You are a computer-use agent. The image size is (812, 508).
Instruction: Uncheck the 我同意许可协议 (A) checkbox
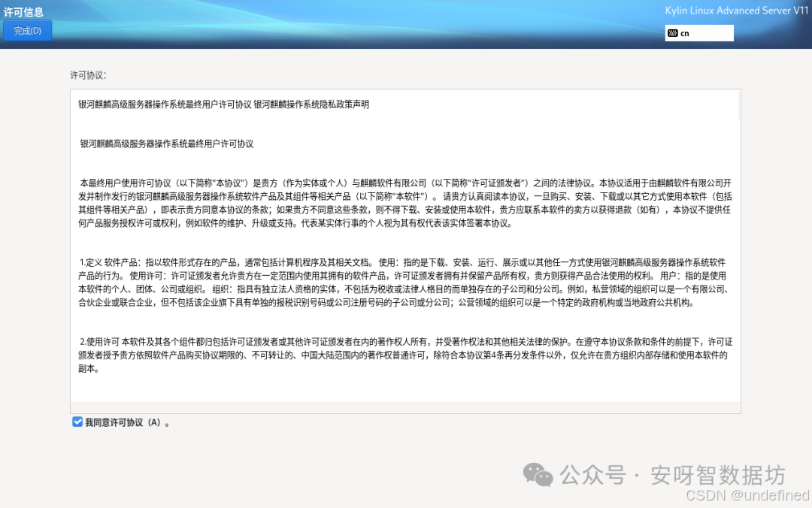(x=77, y=422)
